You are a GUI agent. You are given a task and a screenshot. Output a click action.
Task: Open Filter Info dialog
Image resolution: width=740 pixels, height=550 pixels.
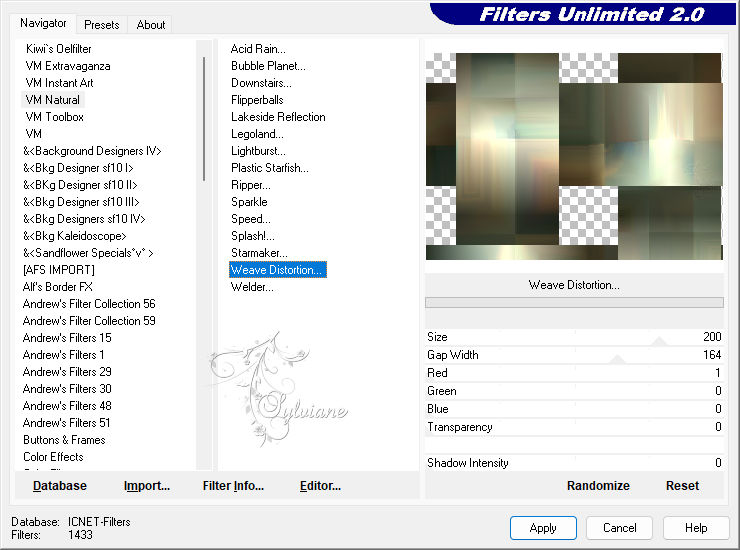[x=233, y=486]
